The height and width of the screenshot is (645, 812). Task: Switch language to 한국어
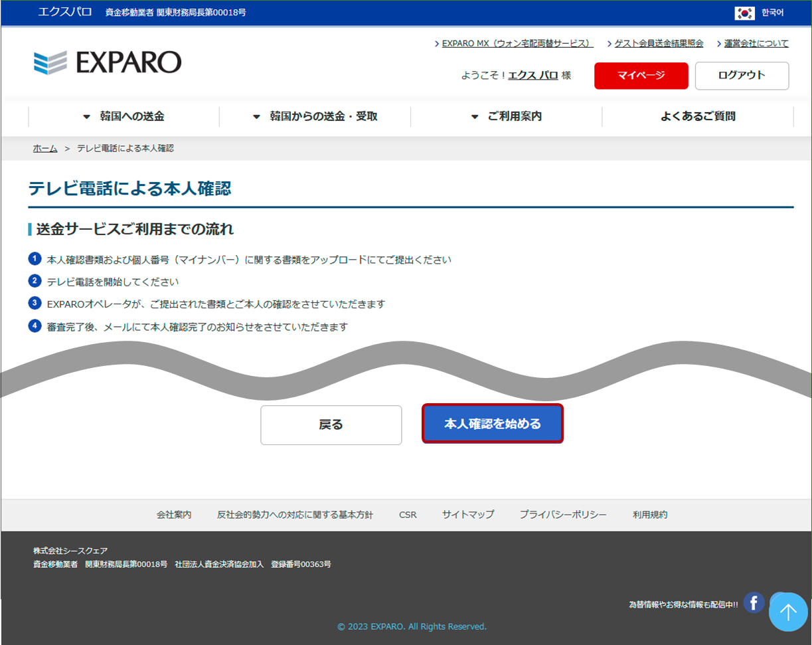[x=772, y=13]
